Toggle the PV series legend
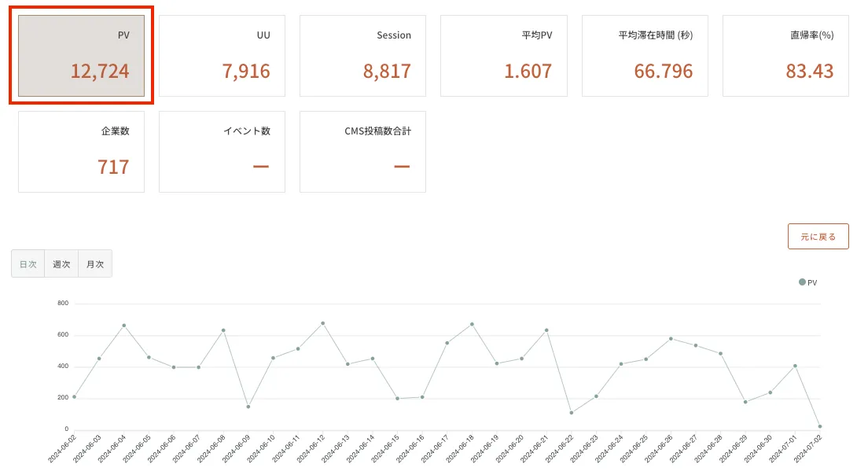Viewport: 868px width, 475px height. pyautogui.click(x=808, y=282)
